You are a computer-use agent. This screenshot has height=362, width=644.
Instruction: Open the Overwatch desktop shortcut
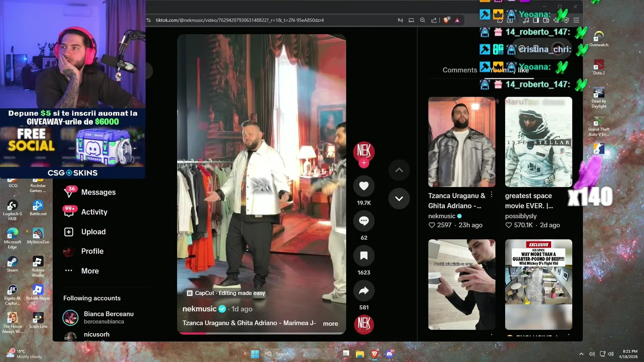599,39
